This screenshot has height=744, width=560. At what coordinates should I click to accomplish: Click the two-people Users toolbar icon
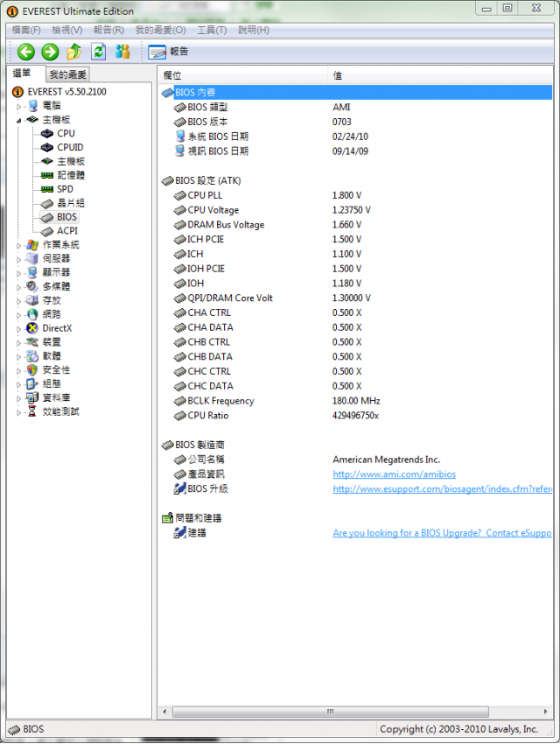click(122, 52)
